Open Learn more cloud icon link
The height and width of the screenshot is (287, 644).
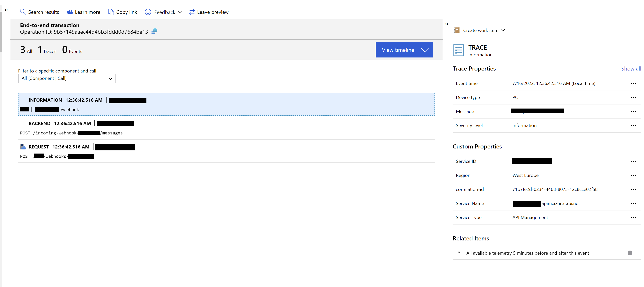point(70,12)
